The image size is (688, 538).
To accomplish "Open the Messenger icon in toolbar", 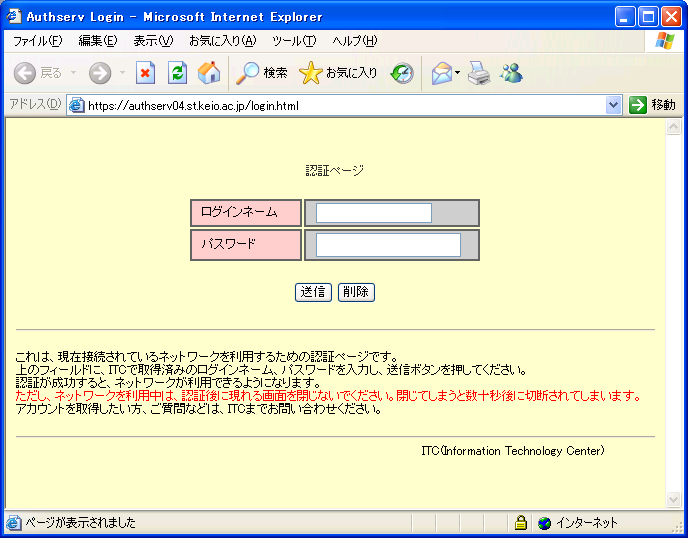I will point(511,73).
